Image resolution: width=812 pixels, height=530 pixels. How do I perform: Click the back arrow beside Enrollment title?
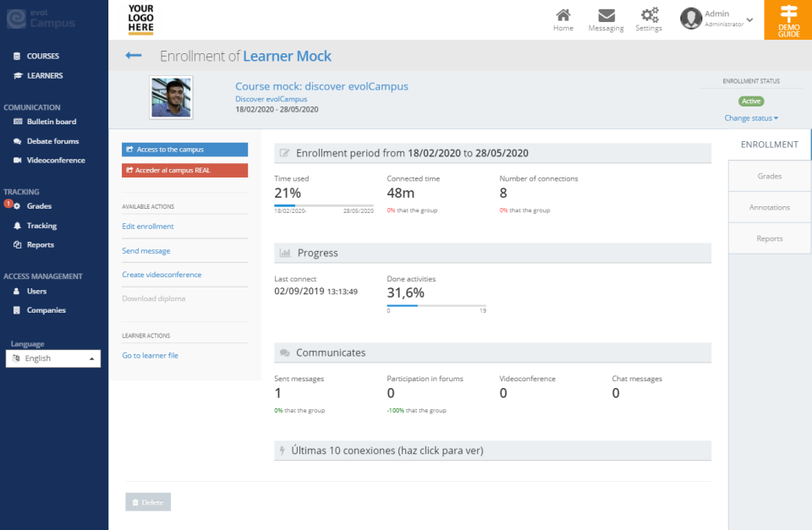(x=134, y=56)
